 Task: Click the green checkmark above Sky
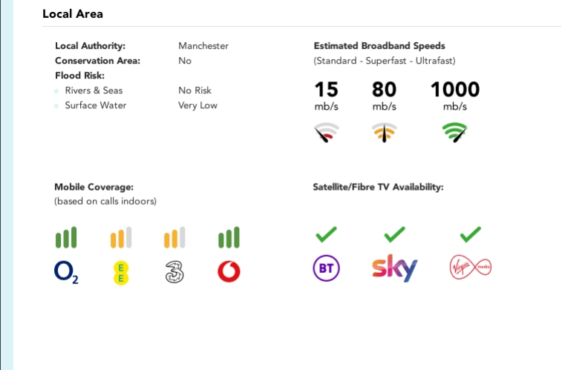pyautogui.click(x=394, y=235)
